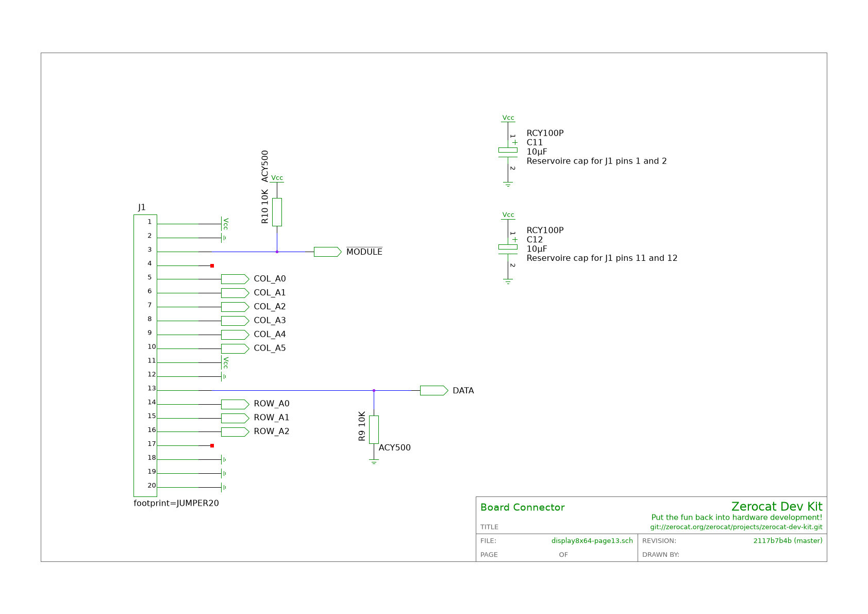Click the ground symbol below R9
Screen dimensions: 868x614
click(x=374, y=462)
